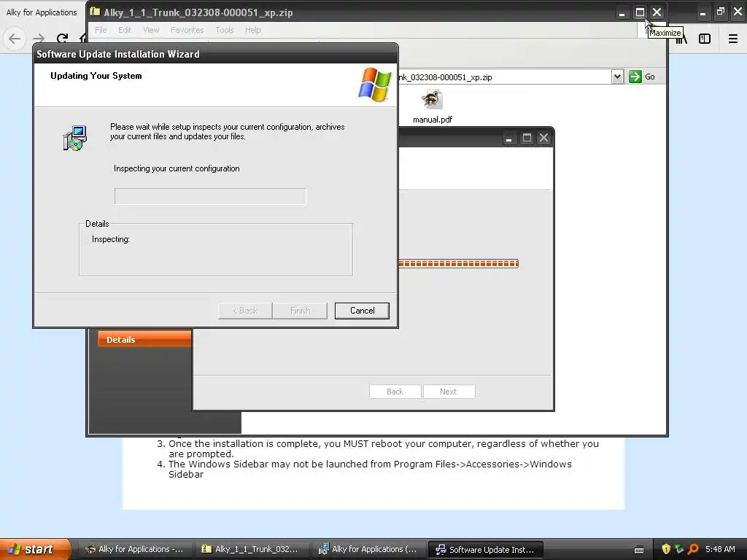Maximize the Alky installer window
The height and width of the screenshot is (560, 747).
pyautogui.click(x=527, y=138)
